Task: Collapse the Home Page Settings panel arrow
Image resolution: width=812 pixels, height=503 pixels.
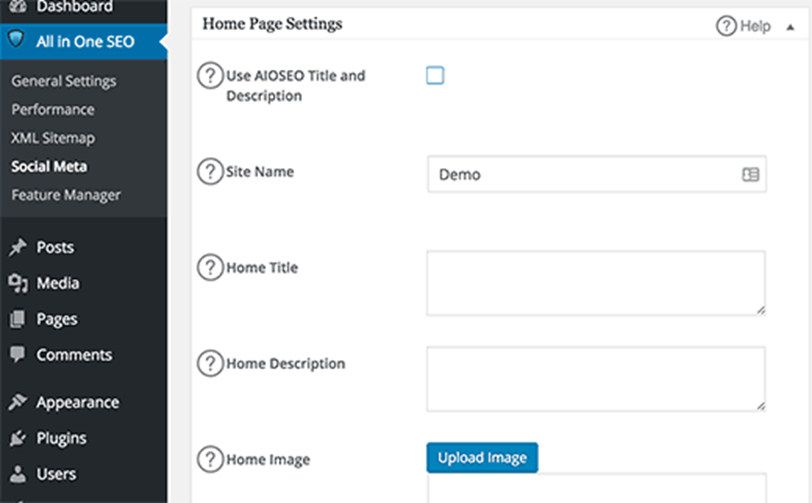Action: point(790,27)
